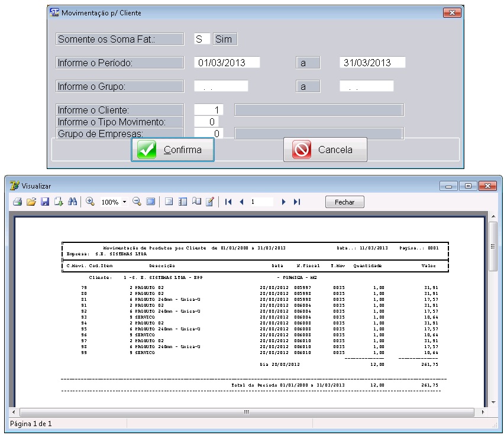Zoom out using the minus magnifier icon
504x435 pixels.
point(137,202)
